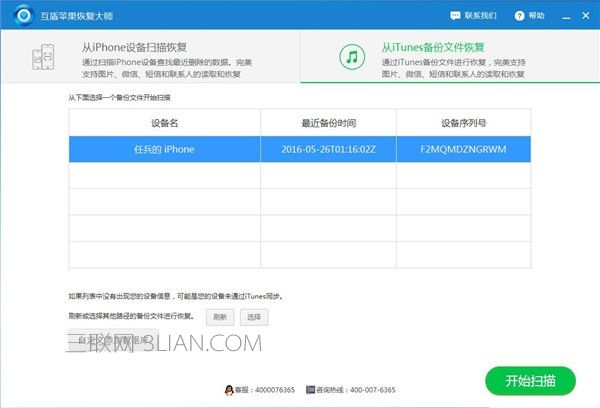Click the 最近备份时间 column header
Viewport: 600px width, 408px height.
[x=328, y=123]
